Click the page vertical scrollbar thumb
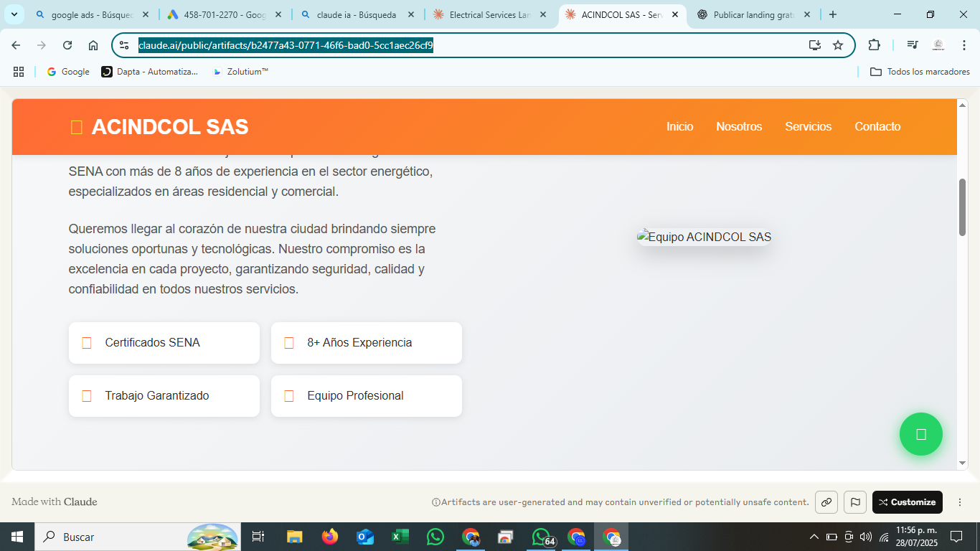The height and width of the screenshot is (551, 980). pos(963,207)
